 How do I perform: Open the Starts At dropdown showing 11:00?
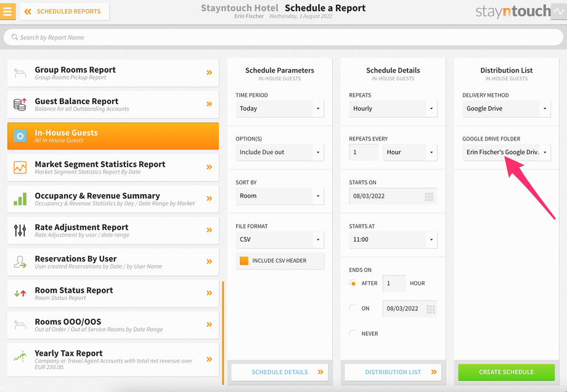tap(393, 239)
